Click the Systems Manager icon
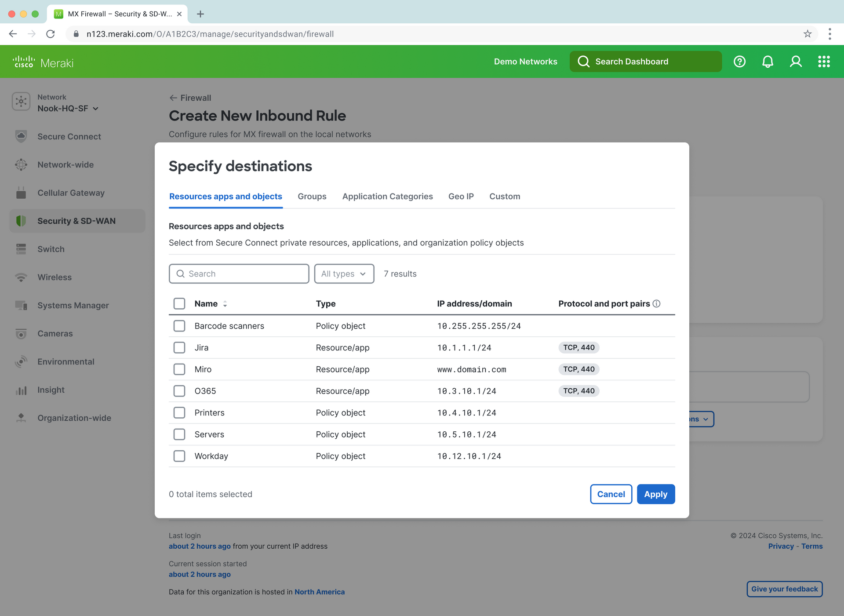 click(21, 306)
